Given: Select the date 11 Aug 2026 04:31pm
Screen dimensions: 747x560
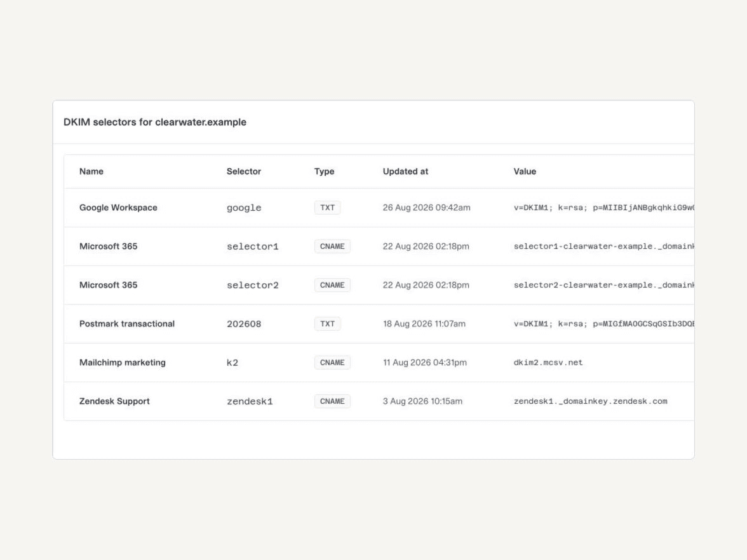Looking at the screenshot, I should point(425,363).
